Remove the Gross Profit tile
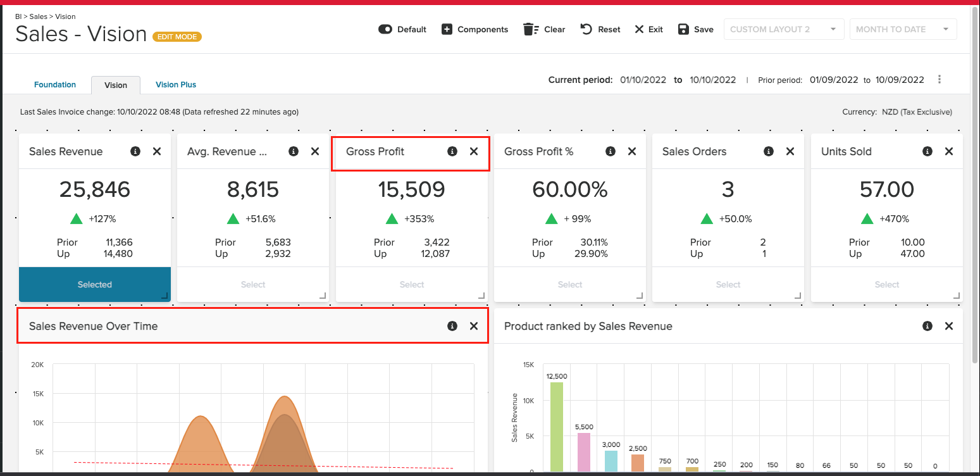The width and height of the screenshot is (980, 476). (x=474, y=151)
